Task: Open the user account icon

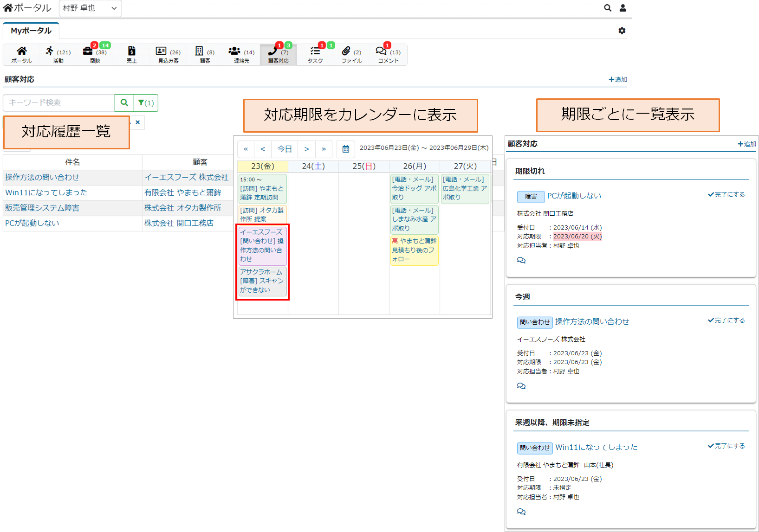Action: 623,8
